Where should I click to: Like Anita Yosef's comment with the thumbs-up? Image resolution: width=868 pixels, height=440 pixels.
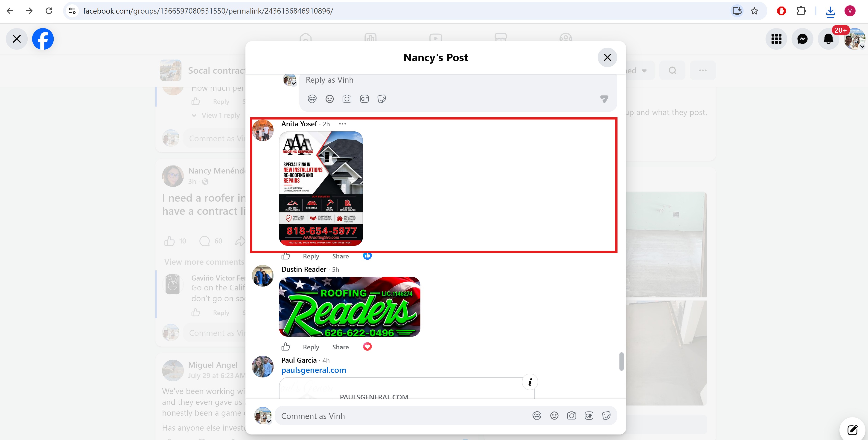point(286,256)
